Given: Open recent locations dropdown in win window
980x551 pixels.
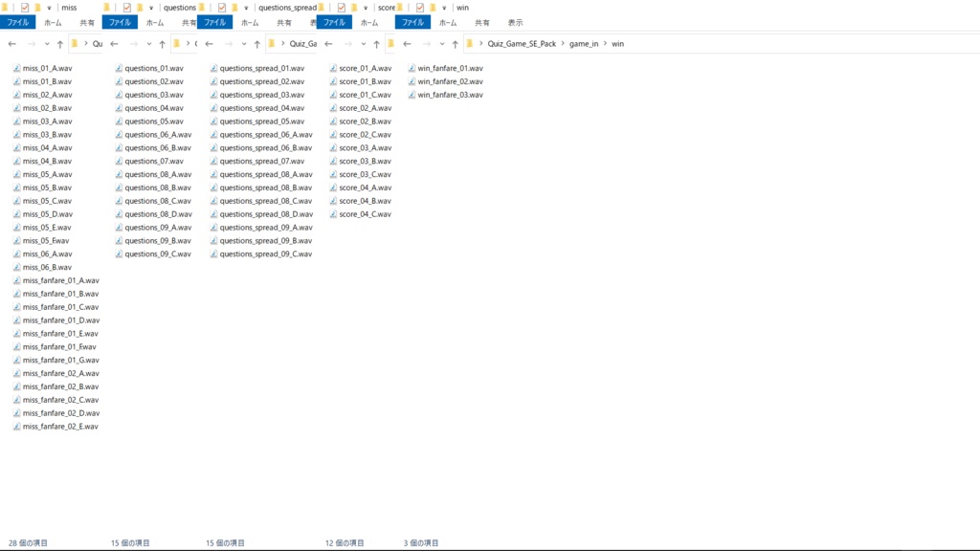Looking at the screenshot, I should 442,44.
